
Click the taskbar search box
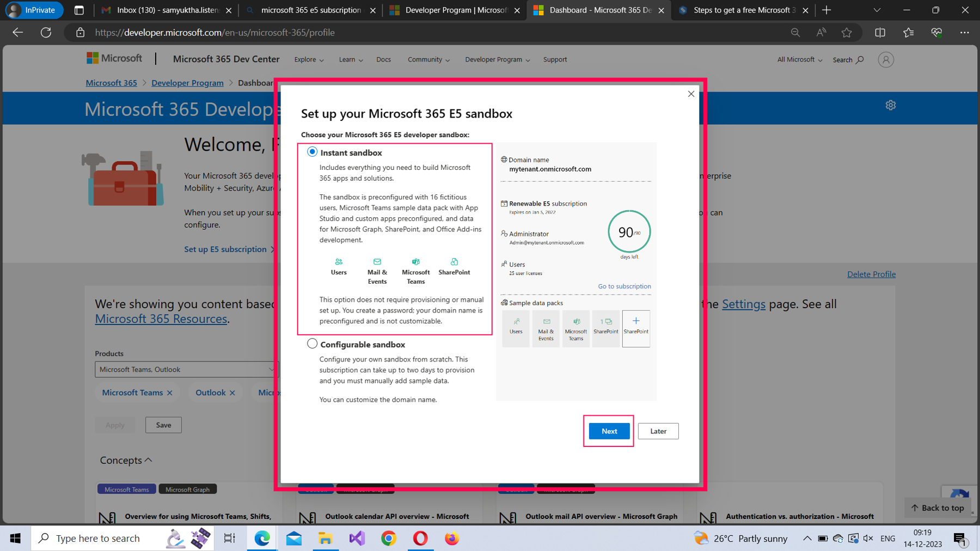122,538
